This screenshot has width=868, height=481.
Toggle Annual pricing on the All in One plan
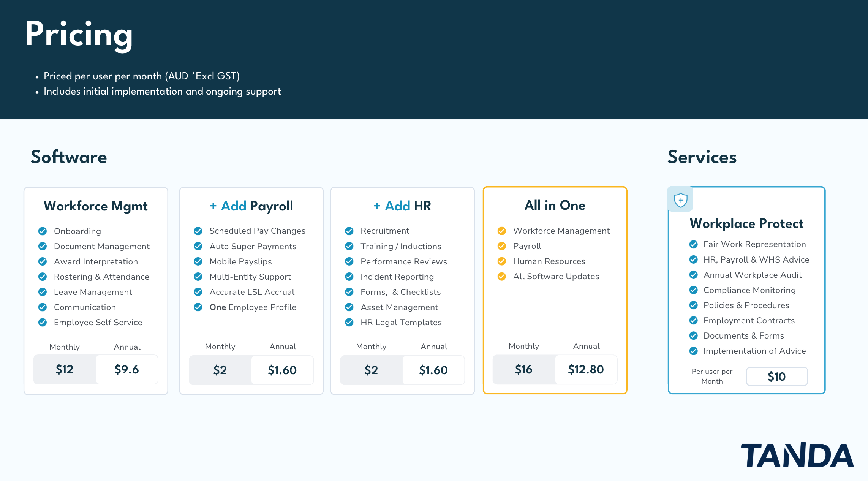coord(585,369)
